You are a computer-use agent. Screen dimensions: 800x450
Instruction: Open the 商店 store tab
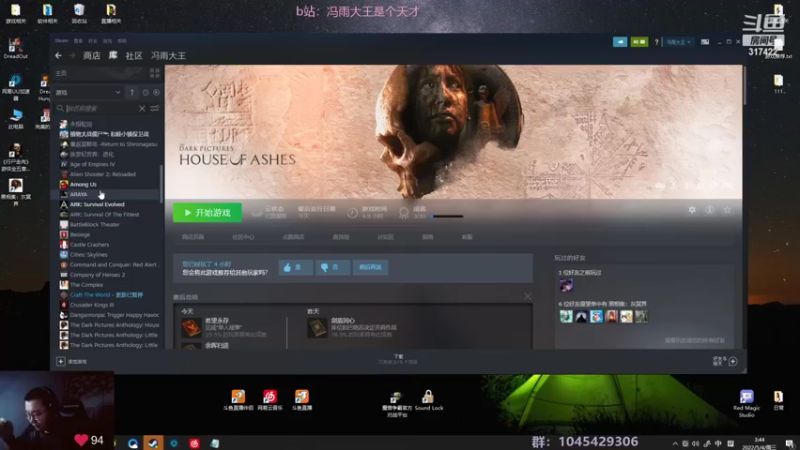click(92, 56)
